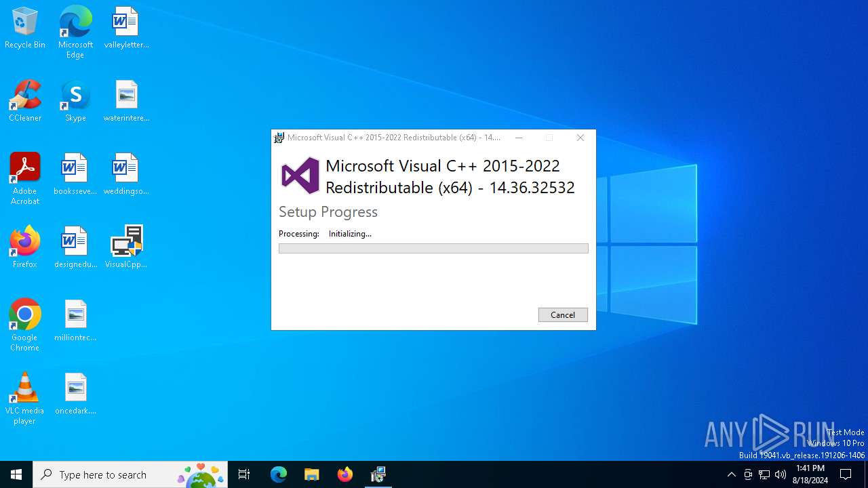Select the milliontec image file

coord(75,321)
